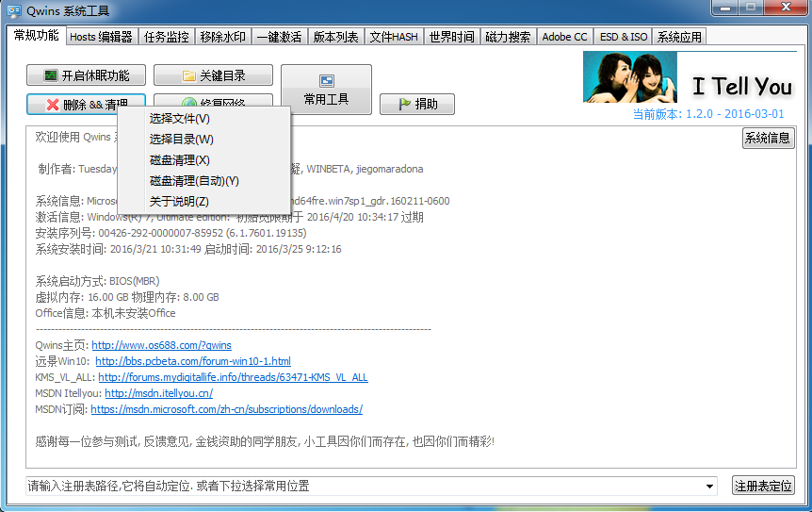Open the msdn.itellyou.cn link
This screenshot has height=512, width=812.
(x=159, y=393)
